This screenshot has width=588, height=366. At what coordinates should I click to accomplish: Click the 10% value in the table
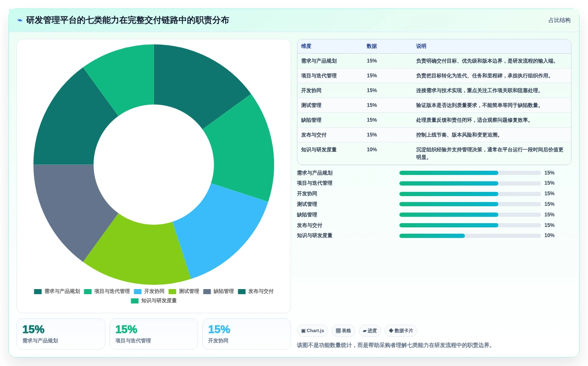(372, 150)
